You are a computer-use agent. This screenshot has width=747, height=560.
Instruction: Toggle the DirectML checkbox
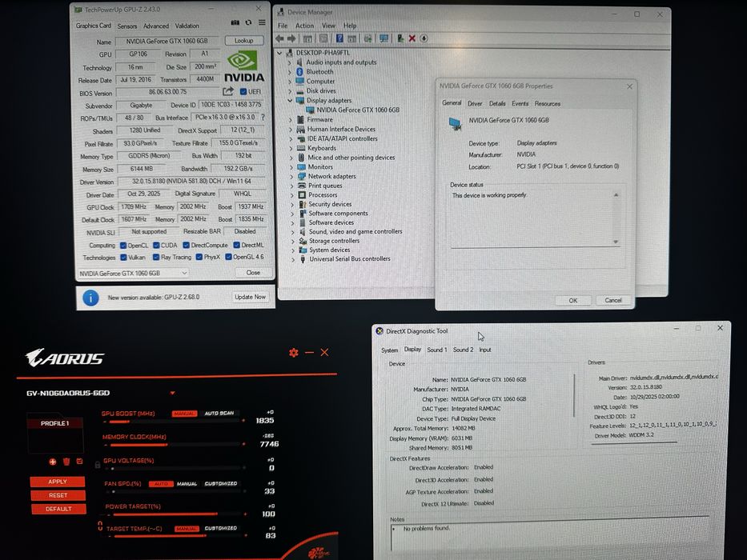point(236,245)
